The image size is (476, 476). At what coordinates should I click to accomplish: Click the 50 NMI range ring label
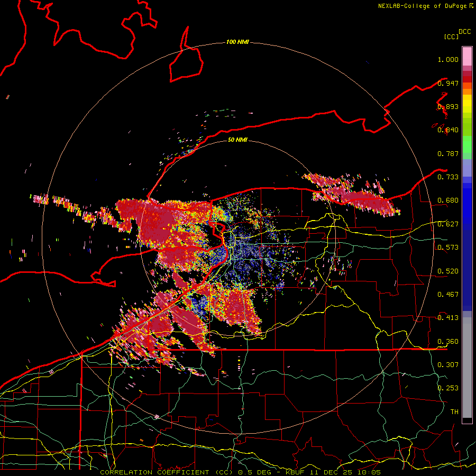(x=237, y=140)
